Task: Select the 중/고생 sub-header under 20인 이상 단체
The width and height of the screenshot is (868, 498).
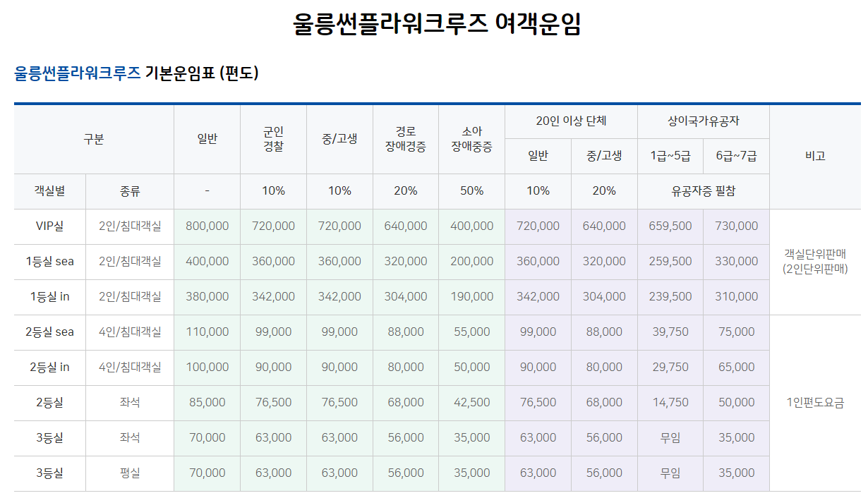Action: 605,156
